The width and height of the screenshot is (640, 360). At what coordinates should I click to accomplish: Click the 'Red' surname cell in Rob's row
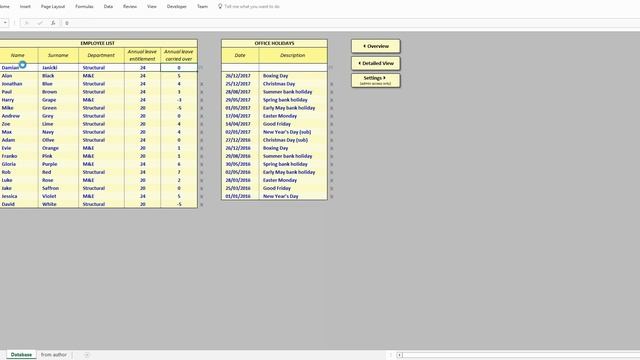click(x=58, y=172)
